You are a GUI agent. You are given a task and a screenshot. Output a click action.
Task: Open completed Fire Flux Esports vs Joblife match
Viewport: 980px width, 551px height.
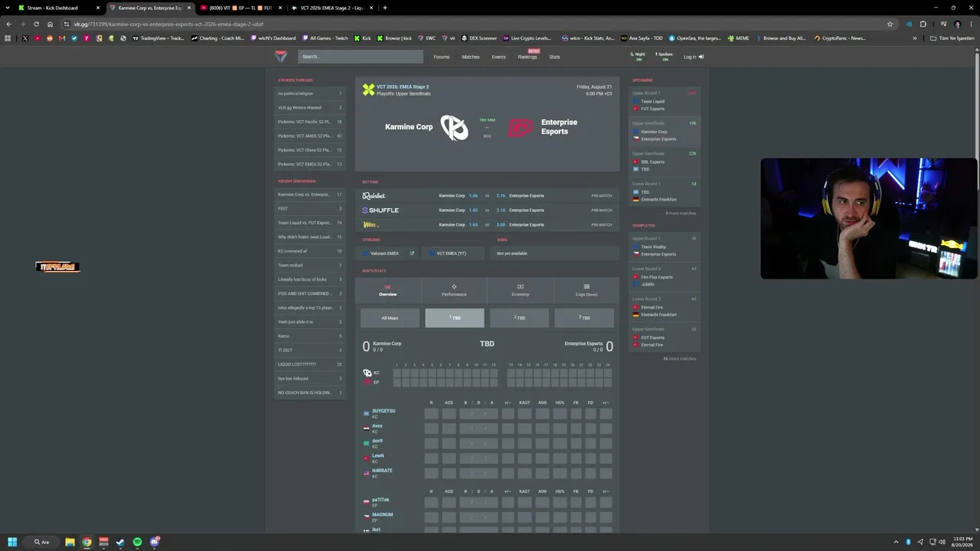click(665, 277)
